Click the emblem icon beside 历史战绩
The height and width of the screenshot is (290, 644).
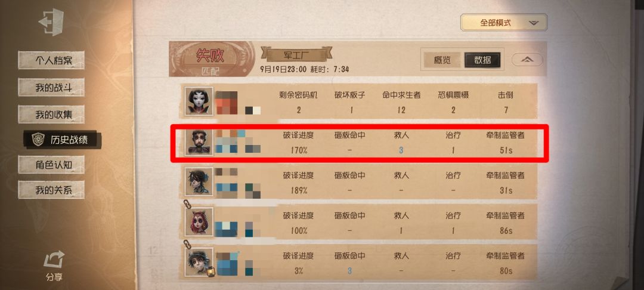(38, 139)
